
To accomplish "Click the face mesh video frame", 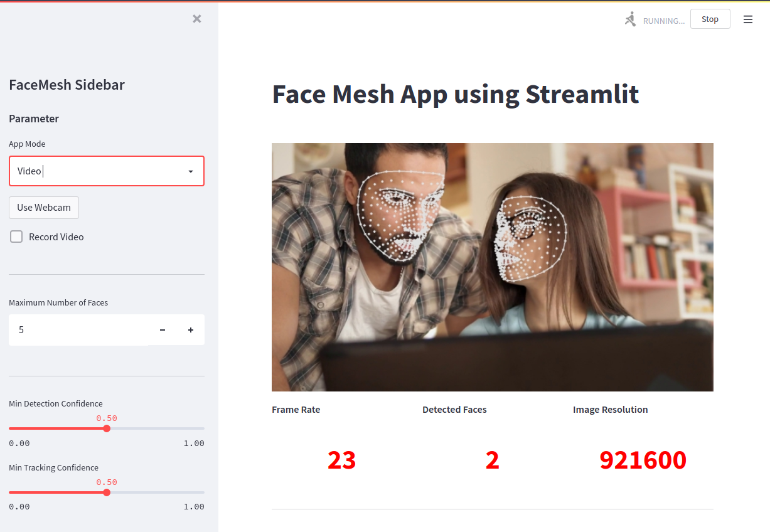I will [x=493, y=267].
